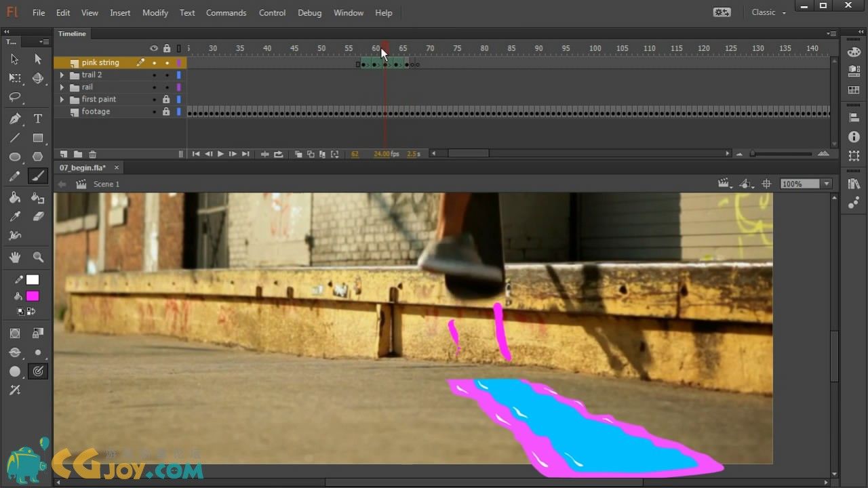Image resolution: width=868 pixels, height=488 pixels.
Task: Select the Selection arrow tool
Action: pos(14,59)
